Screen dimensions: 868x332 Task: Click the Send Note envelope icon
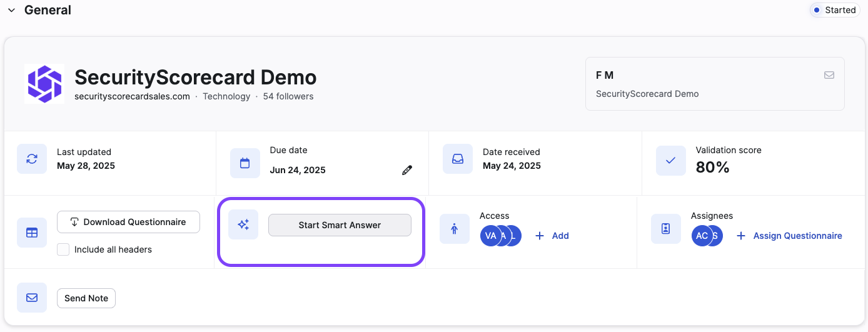pyautogui.click(x=32, y=298)
